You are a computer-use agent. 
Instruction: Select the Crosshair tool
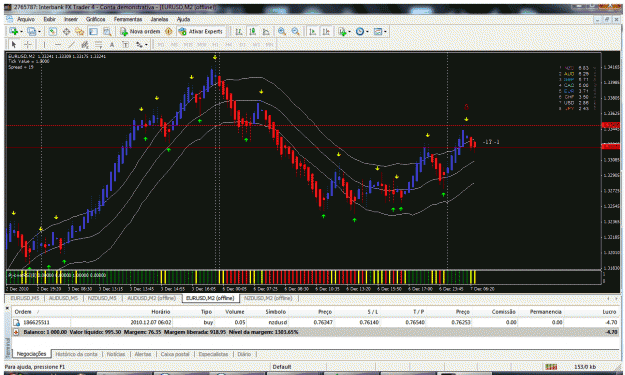click(28, 44)
